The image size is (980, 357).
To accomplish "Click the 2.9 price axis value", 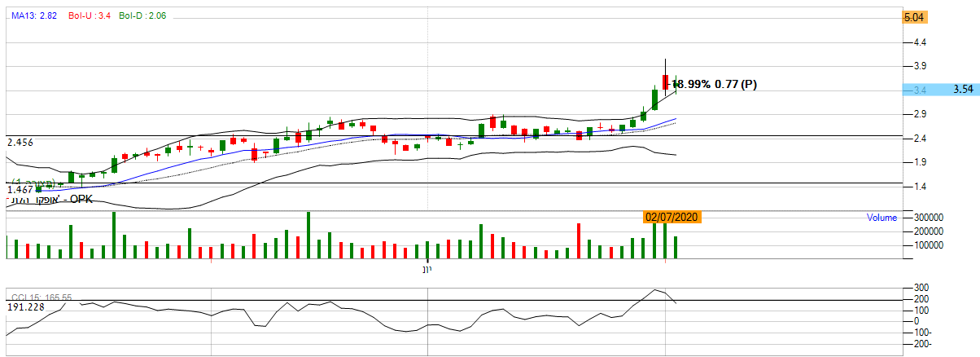I will [919, 114].
